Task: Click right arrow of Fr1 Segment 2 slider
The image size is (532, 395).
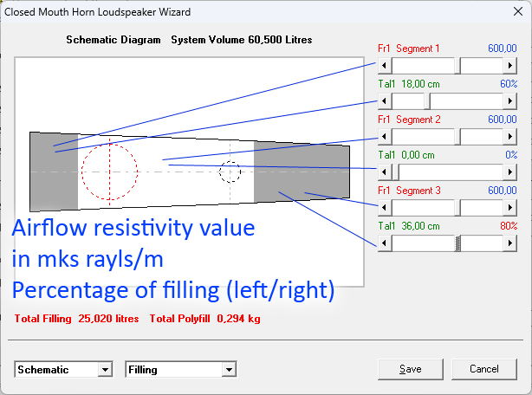Action: coord(510,137)
